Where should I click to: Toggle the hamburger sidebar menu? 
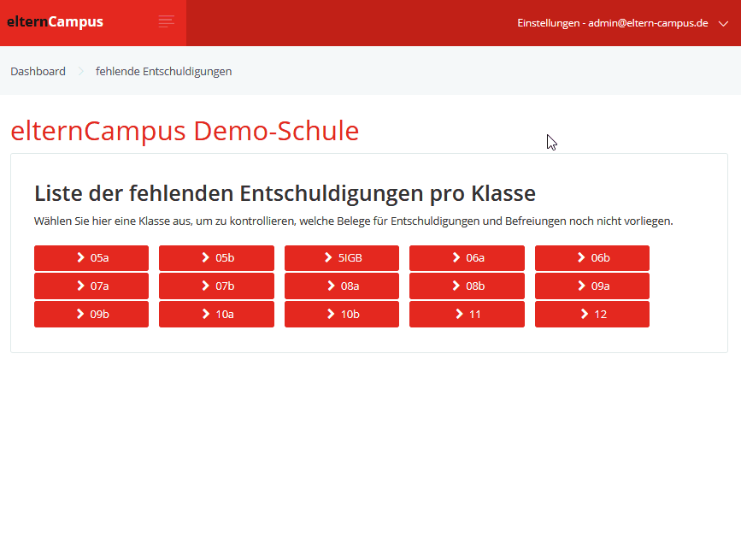tap(167, 21)
